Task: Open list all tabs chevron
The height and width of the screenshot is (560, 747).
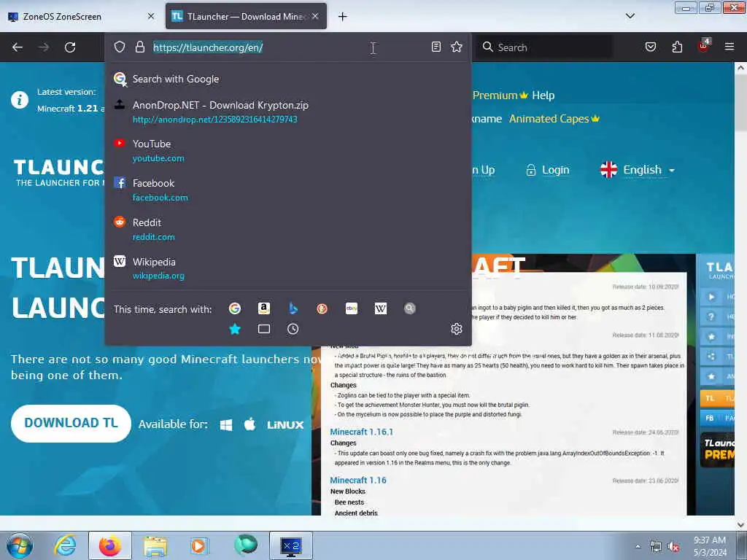Action: (630, 16)
